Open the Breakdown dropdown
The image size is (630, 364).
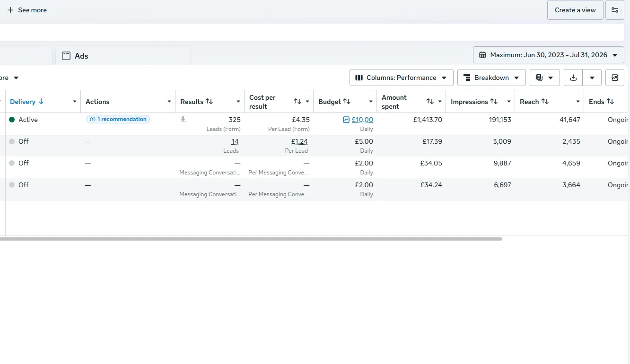point(491,78)
